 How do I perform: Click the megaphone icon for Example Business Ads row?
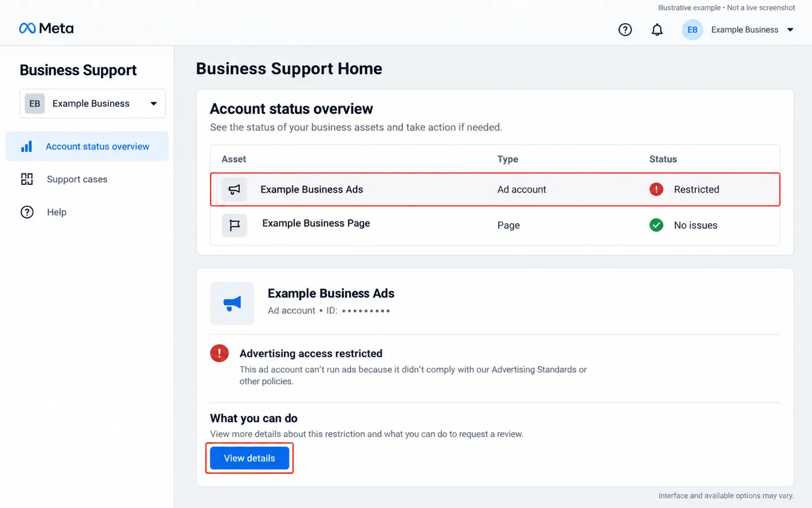[234, 190]
